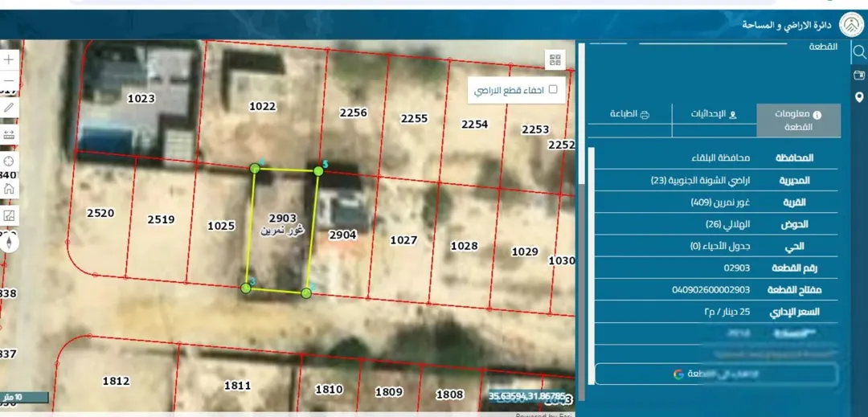The image size is (868, 417).
Task: Click the 10 متر scale bar
Action: pyautogui.click(x=24, y=398)
